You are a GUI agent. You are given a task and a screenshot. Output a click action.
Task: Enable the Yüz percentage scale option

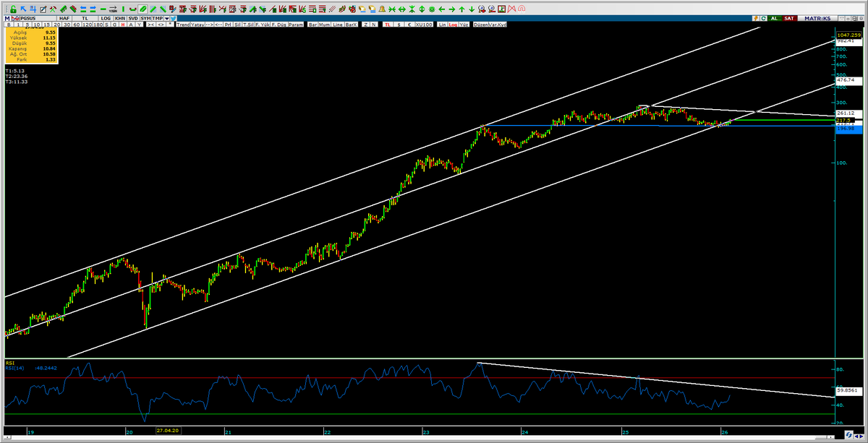click(x=464, y=25)
